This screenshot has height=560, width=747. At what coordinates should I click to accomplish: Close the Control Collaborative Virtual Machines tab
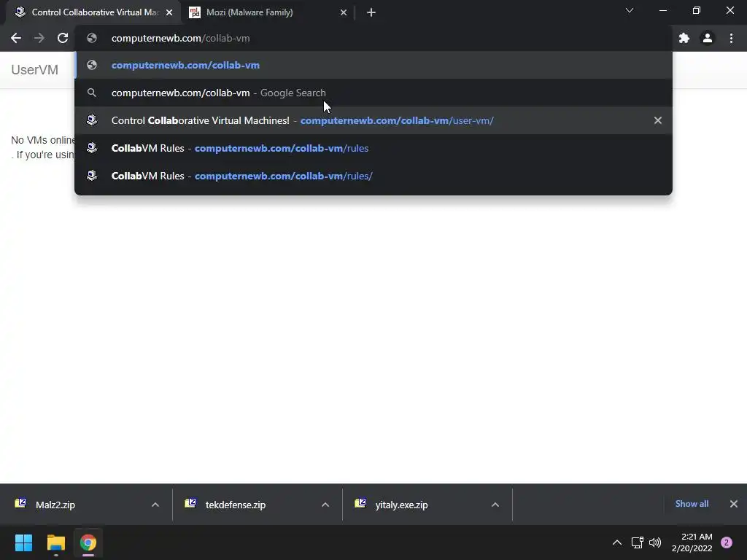tap(169, 12)
